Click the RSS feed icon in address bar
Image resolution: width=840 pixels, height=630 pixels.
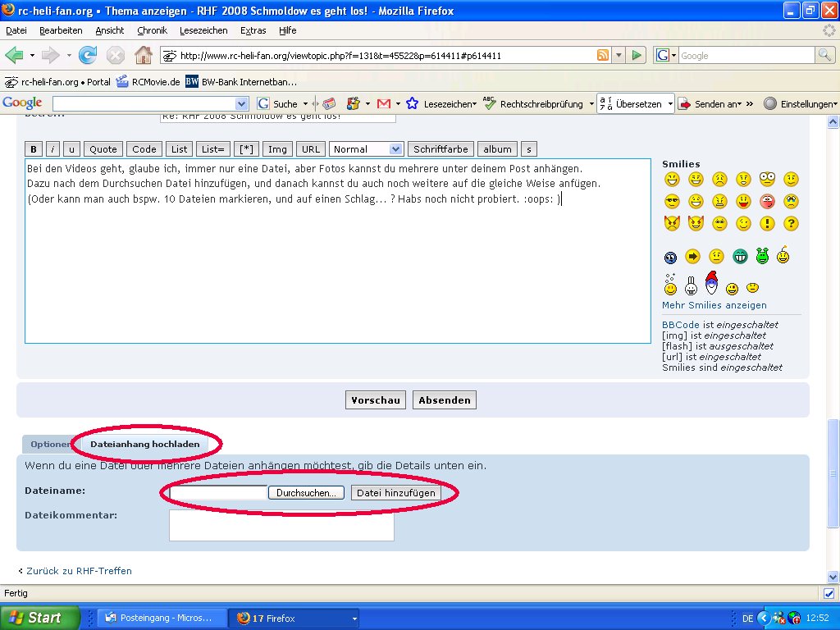(603, 55)
